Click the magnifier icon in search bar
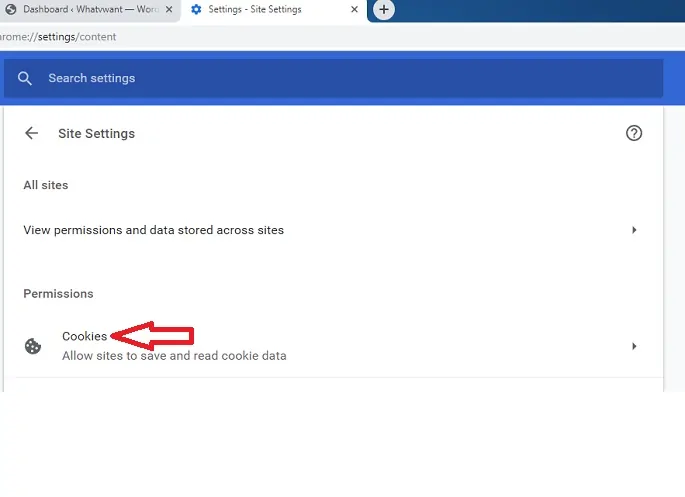Screen dimensions: 685x497 (26, 78)
